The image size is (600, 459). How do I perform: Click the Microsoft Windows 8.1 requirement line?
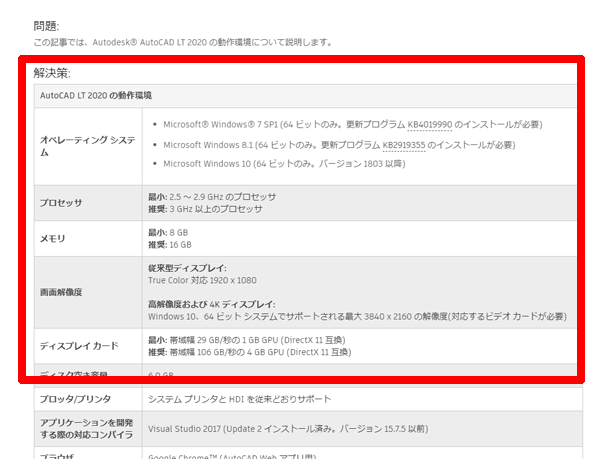tap(339, 145)
